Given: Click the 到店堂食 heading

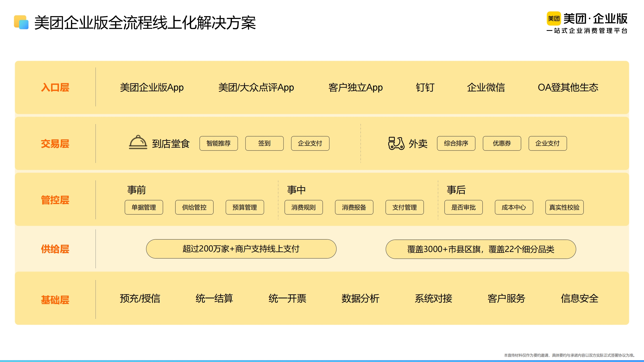Looking at the screenshot, I should coord(171,144).
